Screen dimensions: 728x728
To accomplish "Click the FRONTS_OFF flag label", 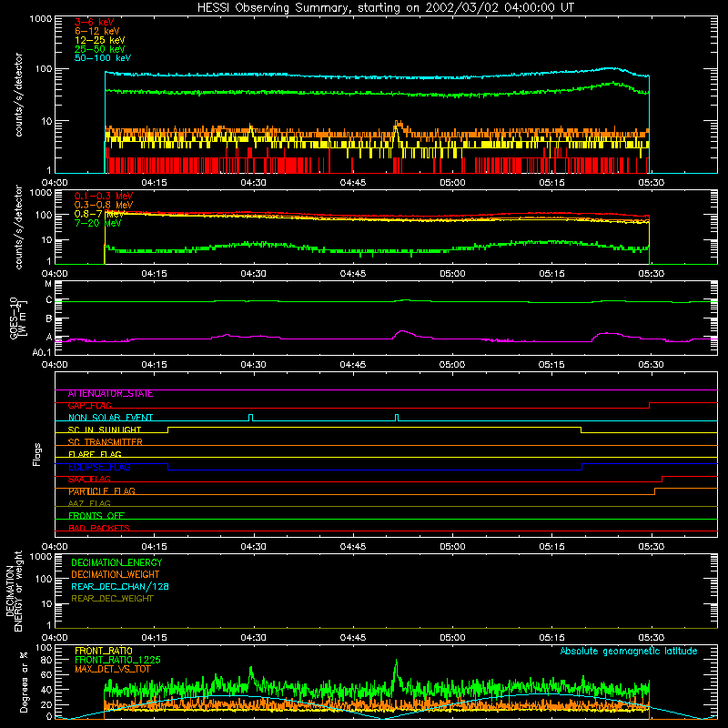I will pos(96,516).
